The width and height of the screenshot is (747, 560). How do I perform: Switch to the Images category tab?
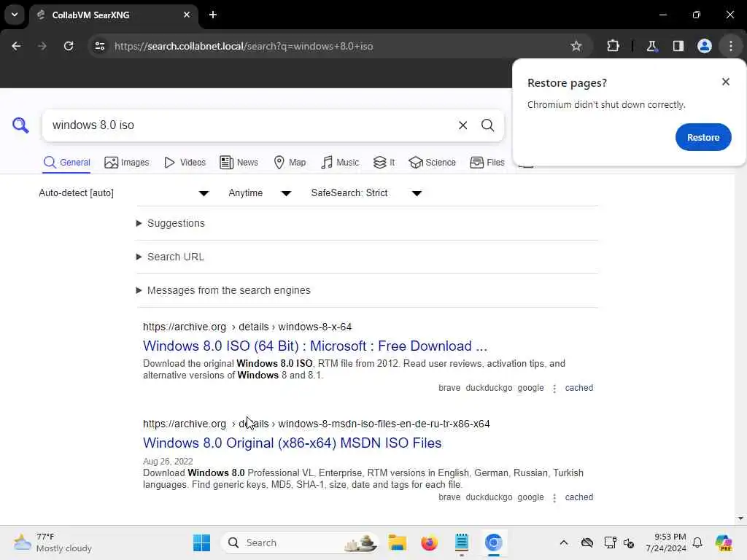(127, 163)
